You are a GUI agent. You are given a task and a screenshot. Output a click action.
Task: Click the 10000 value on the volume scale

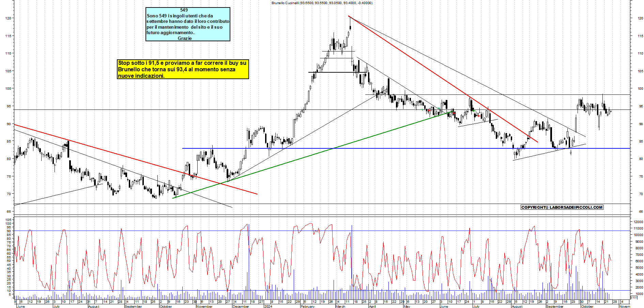[638, 235]
